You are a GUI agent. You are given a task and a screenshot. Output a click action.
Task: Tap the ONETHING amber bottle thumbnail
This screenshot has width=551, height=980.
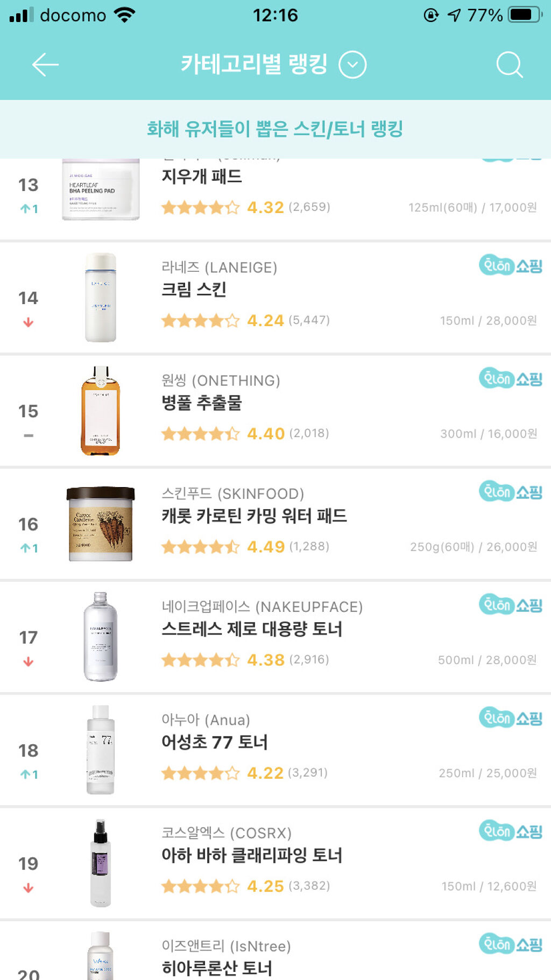point(101,411)
